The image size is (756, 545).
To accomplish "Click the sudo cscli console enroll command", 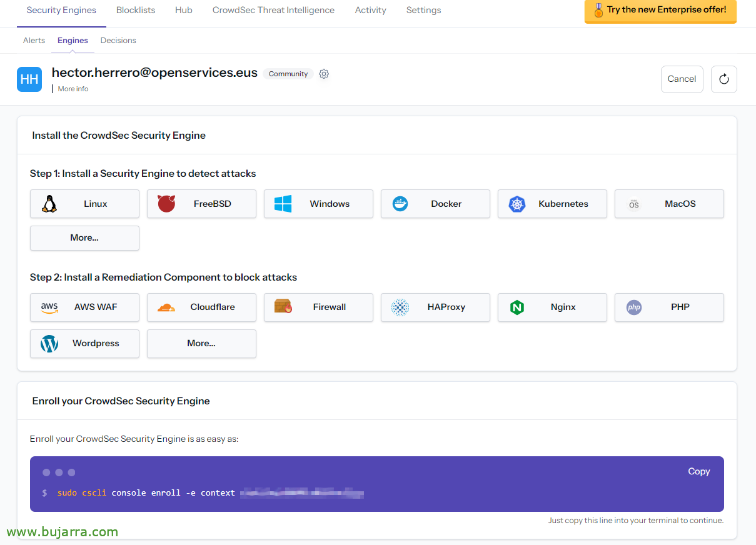I will pos(210,493).
